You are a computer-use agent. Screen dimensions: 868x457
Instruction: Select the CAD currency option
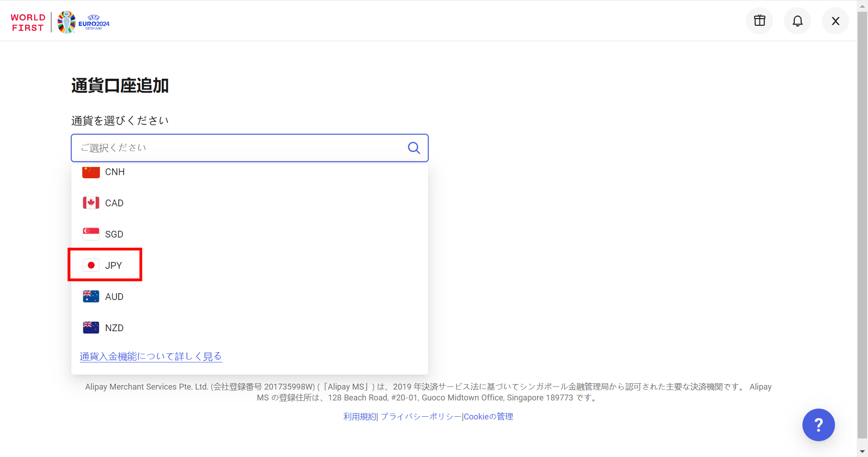[114, 203]
